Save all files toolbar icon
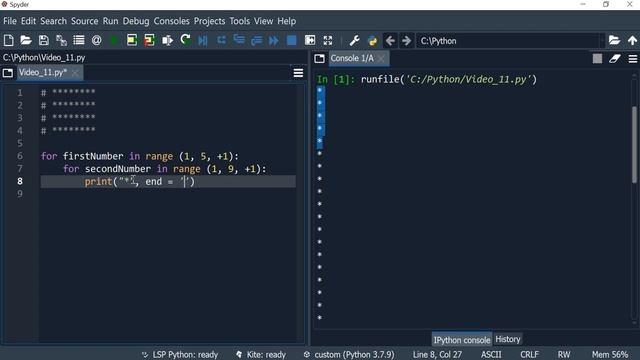Image resolution: width=640 pixels, height=360 pixels. tap(61, 40)
